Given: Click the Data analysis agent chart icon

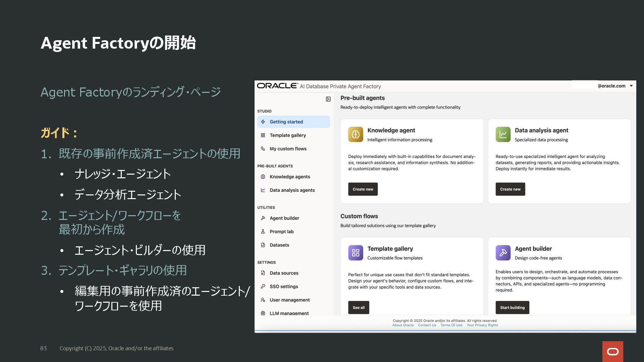Looking at the screenshot, I should pos(503,134).
